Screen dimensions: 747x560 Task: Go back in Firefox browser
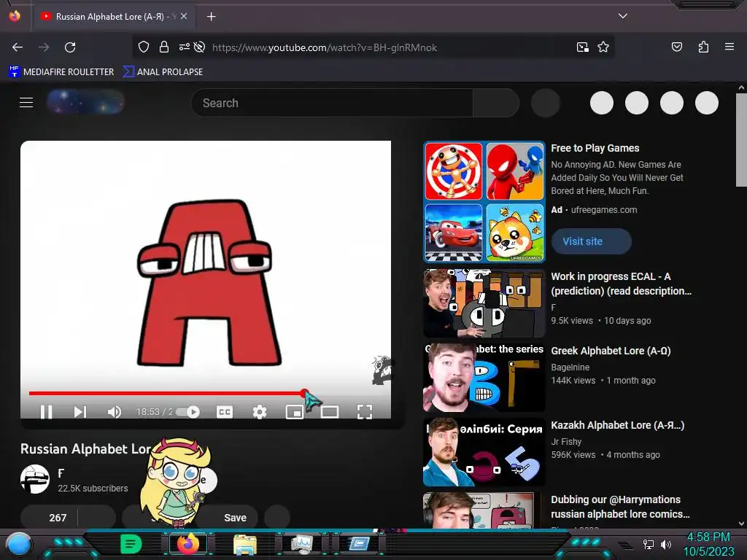[x=18, y=47]
